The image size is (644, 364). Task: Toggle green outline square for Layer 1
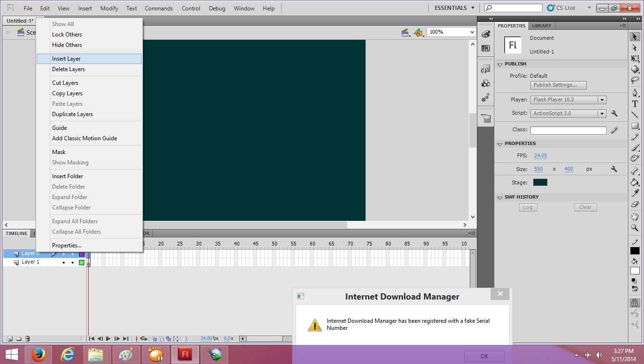(x=82, y=262)
